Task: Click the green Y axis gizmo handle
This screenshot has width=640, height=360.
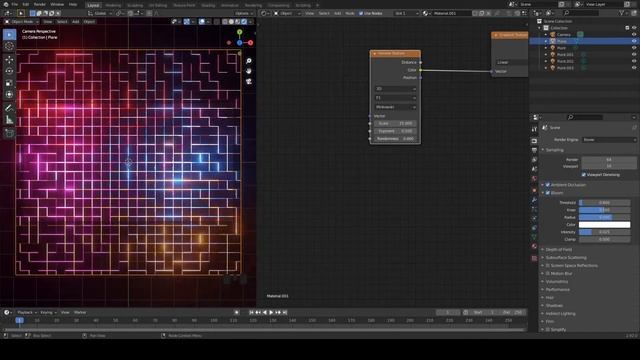Action: click(x=240, y=32)
